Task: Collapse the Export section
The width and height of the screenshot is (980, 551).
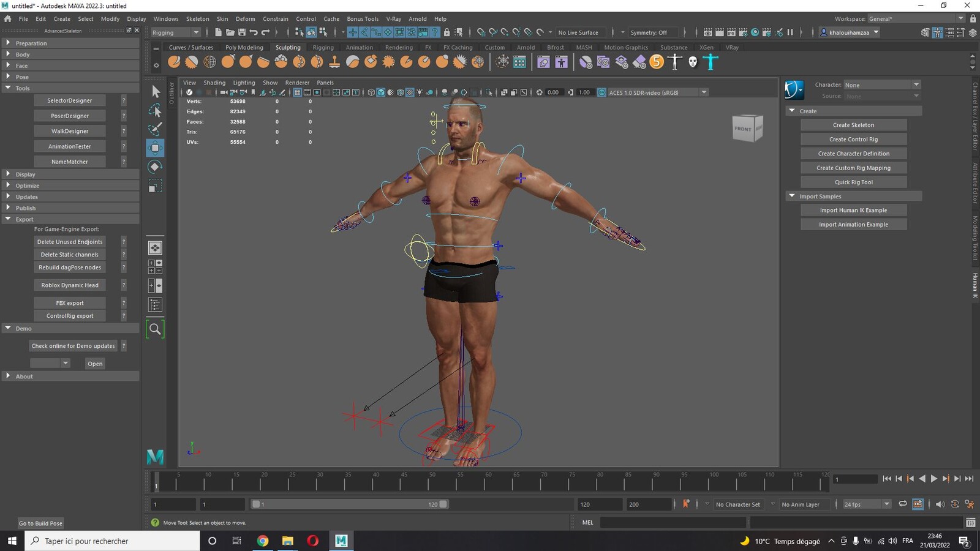Action: click(x=70, y=219)
